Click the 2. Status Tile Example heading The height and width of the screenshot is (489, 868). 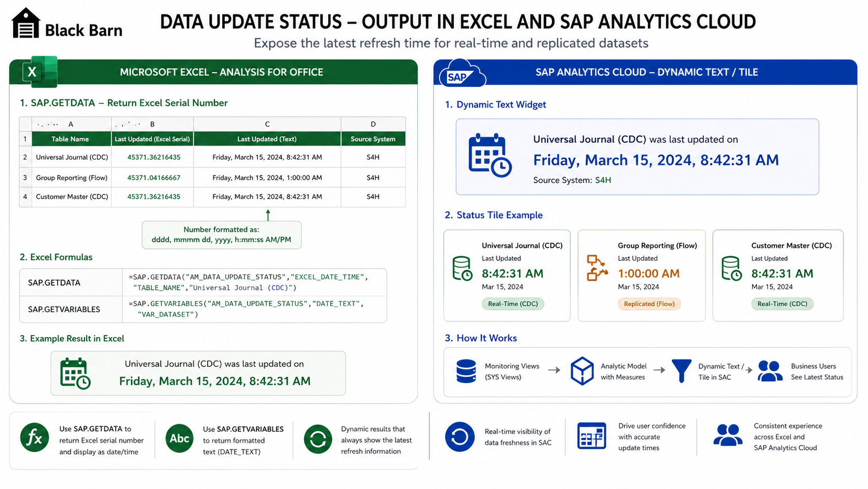tap(494, 215)
